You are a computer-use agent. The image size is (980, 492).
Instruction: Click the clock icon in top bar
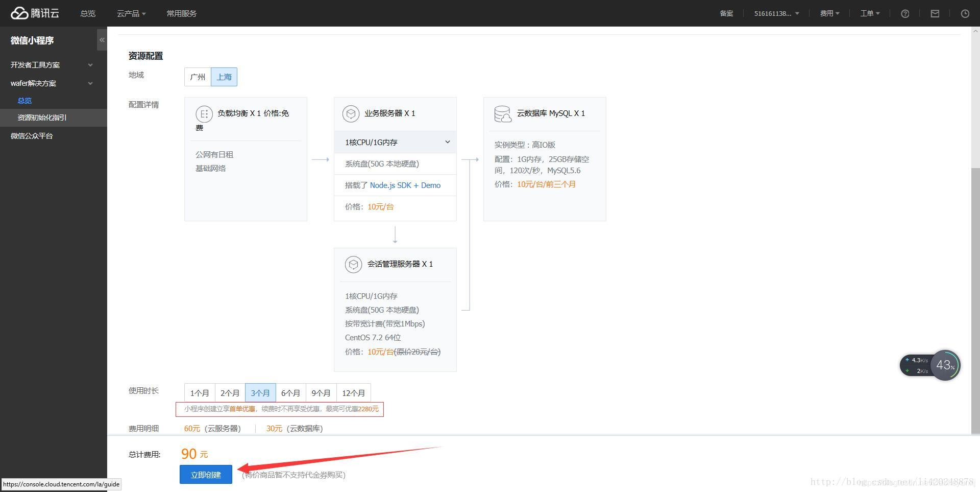point(965,14)
